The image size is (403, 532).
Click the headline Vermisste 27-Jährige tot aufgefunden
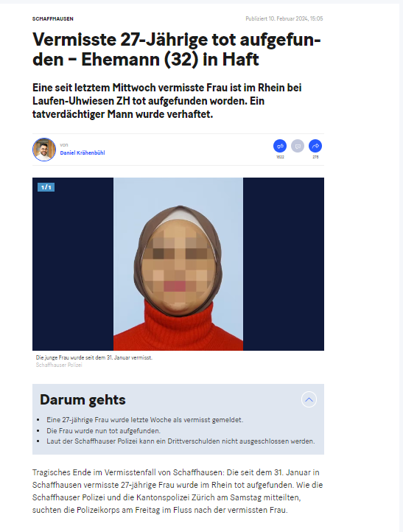[176, 49]
